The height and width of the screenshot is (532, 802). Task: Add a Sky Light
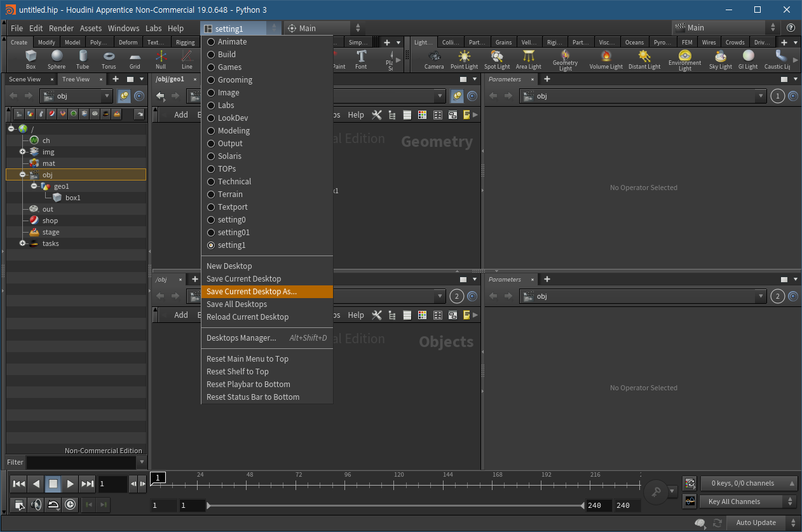[721, 60]
